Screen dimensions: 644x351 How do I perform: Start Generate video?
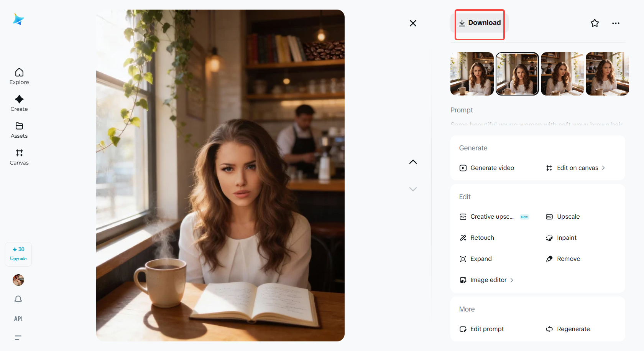pyautogui.click(x=492, y=168)
